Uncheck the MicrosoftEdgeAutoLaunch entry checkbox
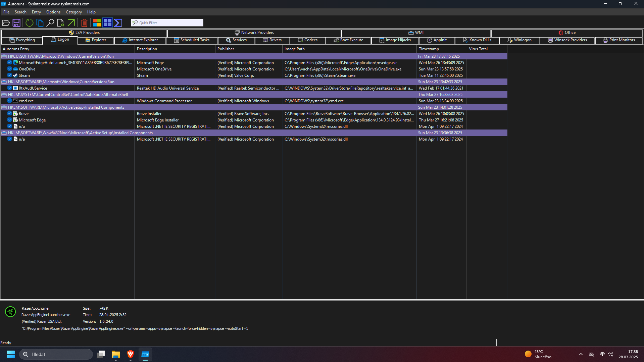Viewport: 644px width, 362px height. (x=10, y=63)
